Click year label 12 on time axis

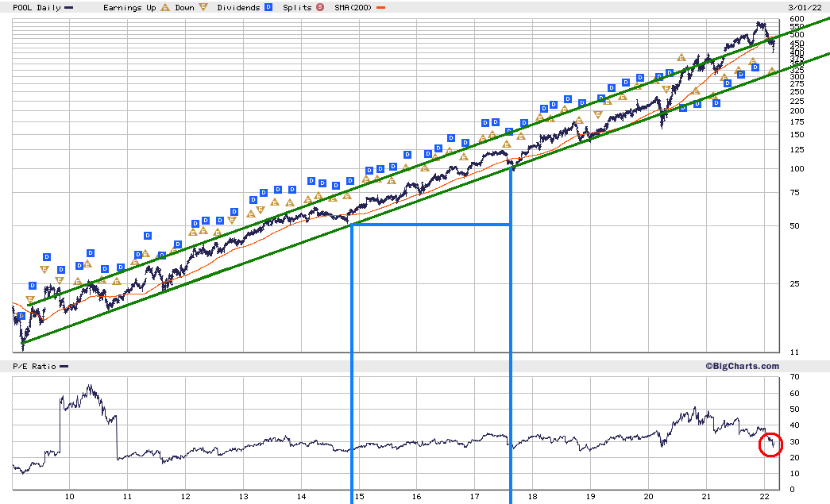click(x=185, y=496)
